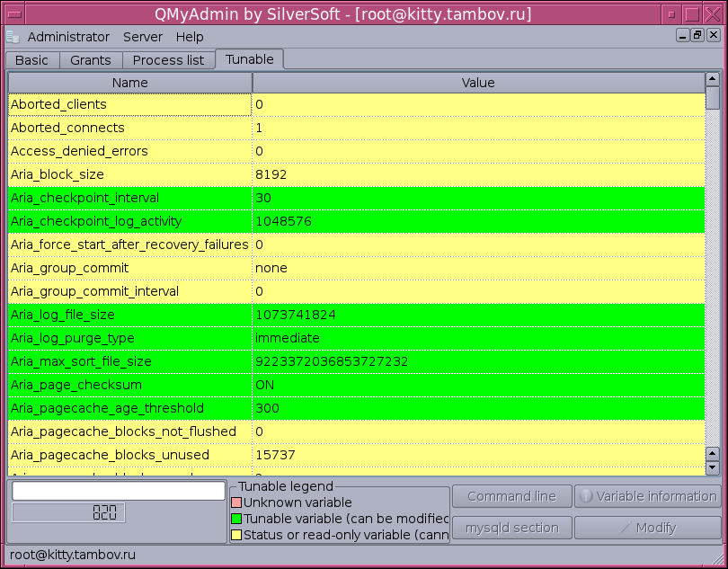Open the Administrator menu
This screenshot has width=728, height=569.
click(68, 37)
